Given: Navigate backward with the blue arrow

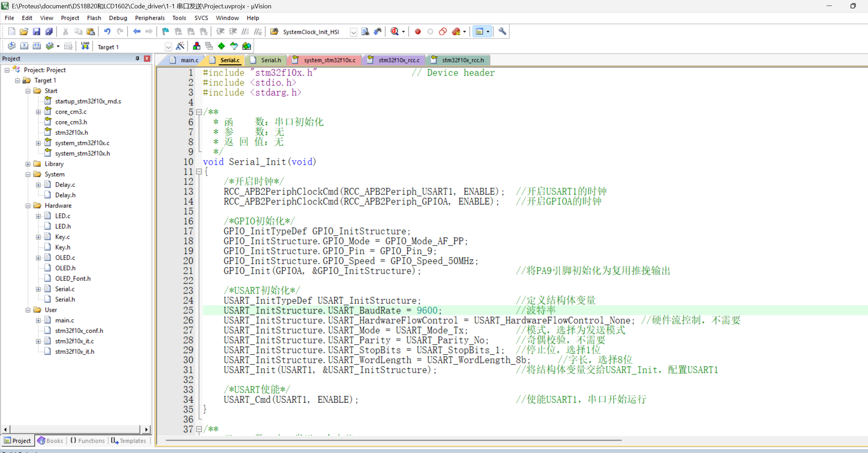Looking at the screenshot, I should click(x=137, y=32).
